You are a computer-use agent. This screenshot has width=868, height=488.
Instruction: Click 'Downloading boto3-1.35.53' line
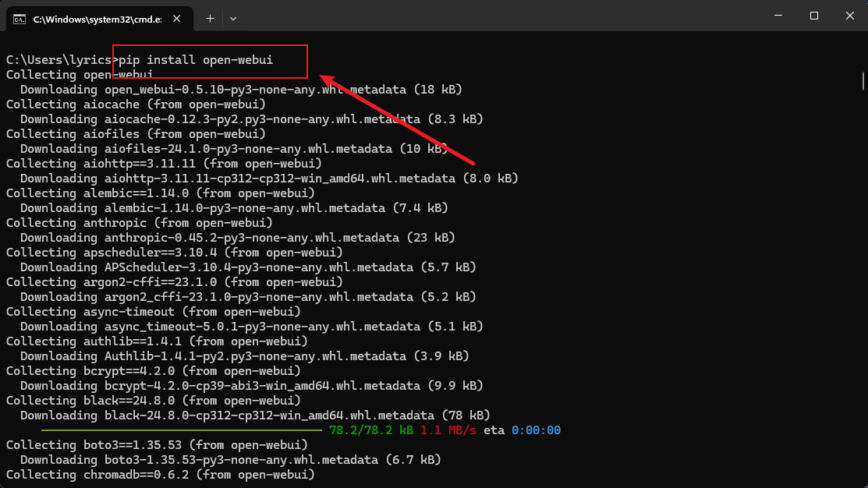[x=231, y=460]
